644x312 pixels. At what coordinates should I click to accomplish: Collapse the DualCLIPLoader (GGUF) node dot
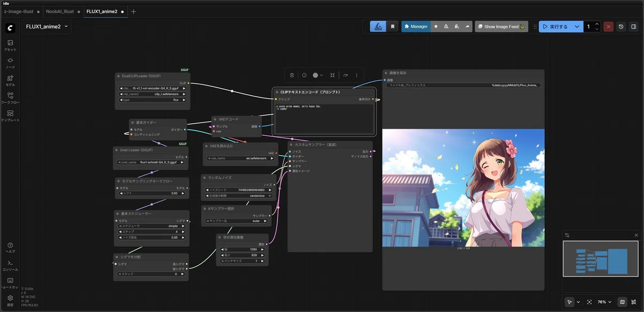[x=119, y=76]
